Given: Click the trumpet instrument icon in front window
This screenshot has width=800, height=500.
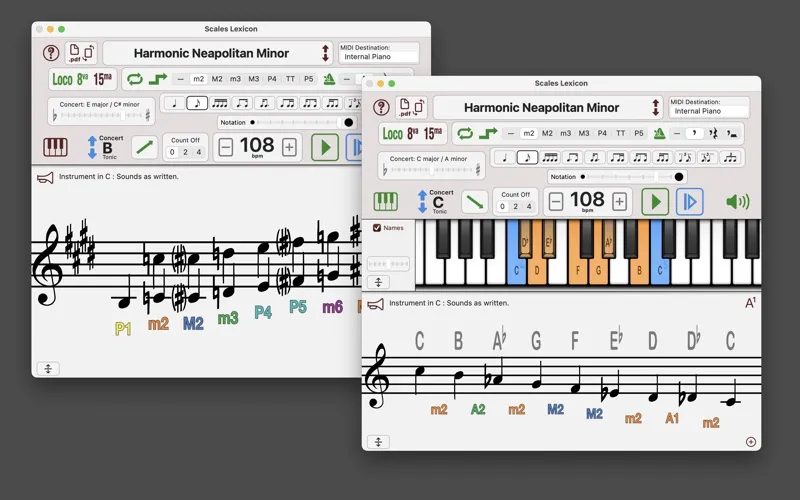Looking at the screenshot, I should (x=376, y=305).
